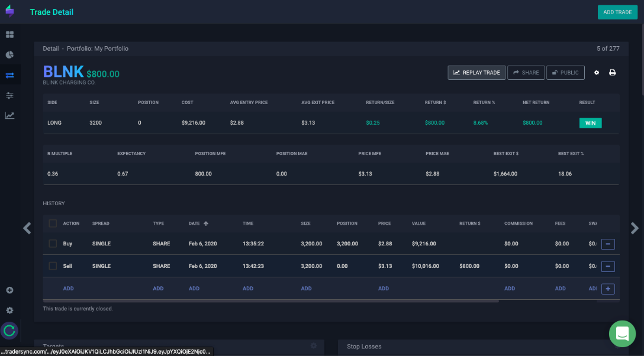Viewport: 644px width, 356px height.
Task: Click the Portfolio: My Portfolio breadcrumb
Action: pyautogui.click(x=98, y=48)
